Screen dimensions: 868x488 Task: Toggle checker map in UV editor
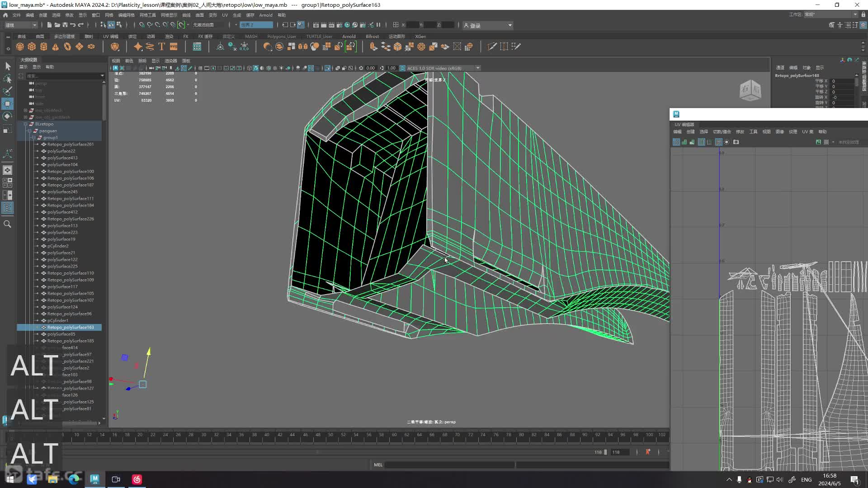tap(826, 142)
